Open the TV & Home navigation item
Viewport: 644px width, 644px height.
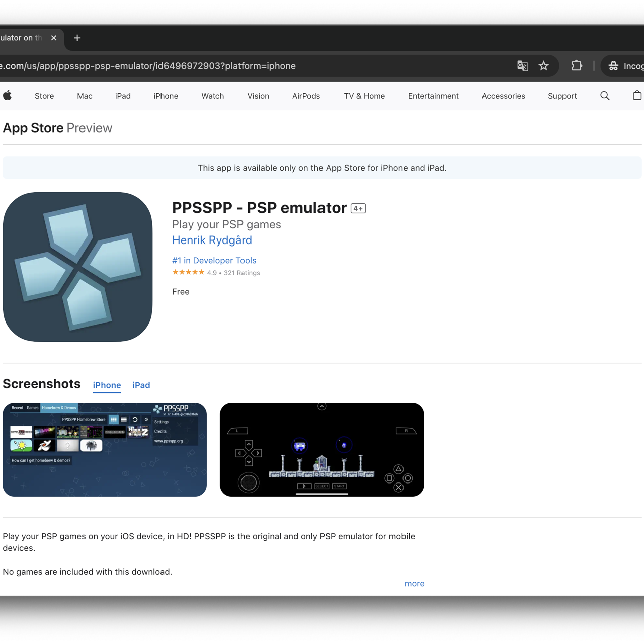click(364, 96)
